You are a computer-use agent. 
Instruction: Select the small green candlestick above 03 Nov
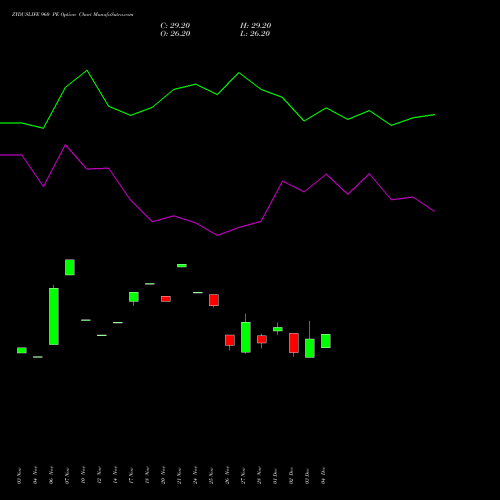click(22, 350)
